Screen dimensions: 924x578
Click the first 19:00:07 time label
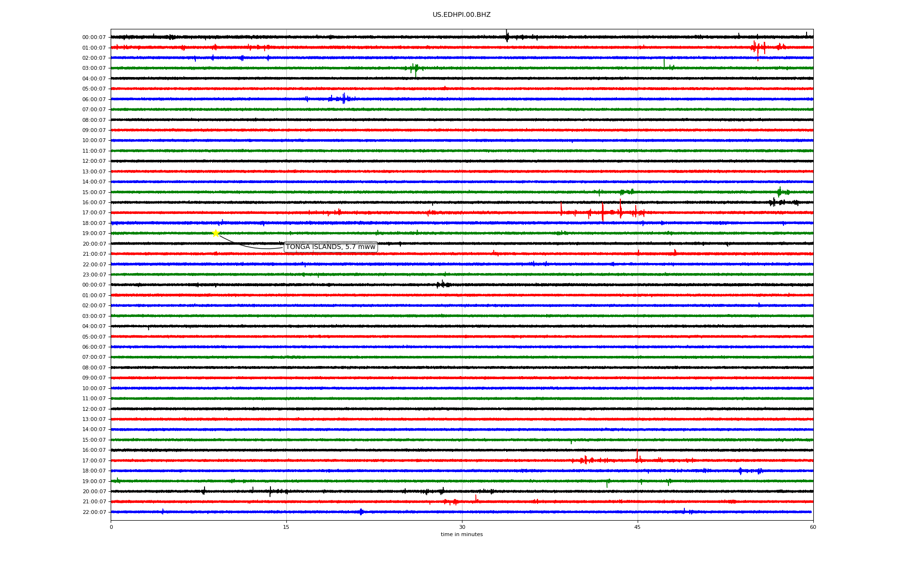click(x=94, y=234)
